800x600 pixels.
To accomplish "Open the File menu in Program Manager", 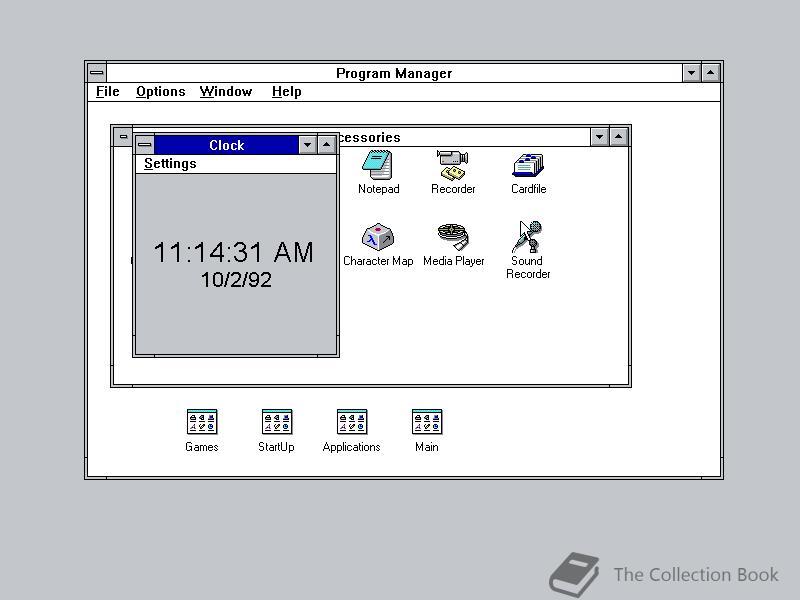I will pyautogui.click(x=108, y=92).
